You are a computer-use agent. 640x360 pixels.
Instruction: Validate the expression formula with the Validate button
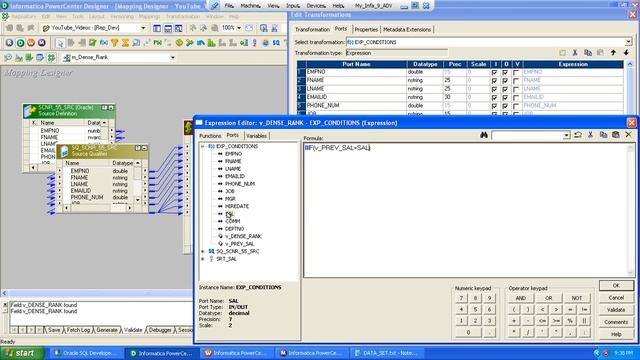(616, 310)
